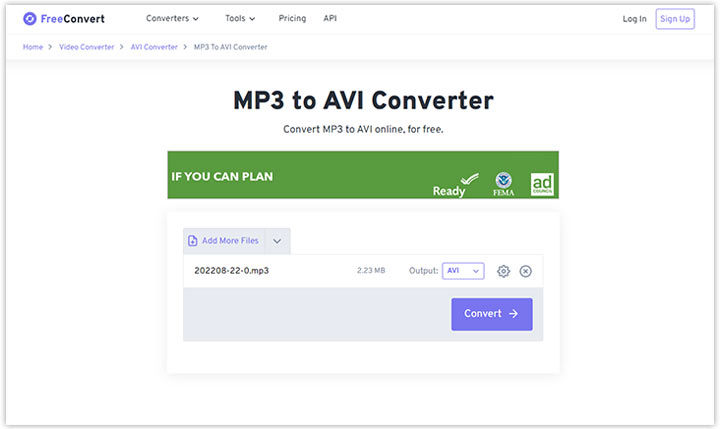The image size is (720, 429).
Task: Click the Output: label
Action: (x=423, y=271)
